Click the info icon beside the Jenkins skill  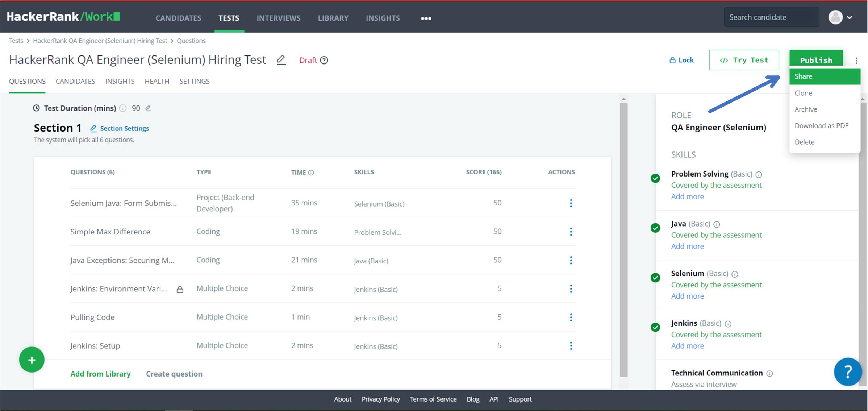click(x=729, y=324)
